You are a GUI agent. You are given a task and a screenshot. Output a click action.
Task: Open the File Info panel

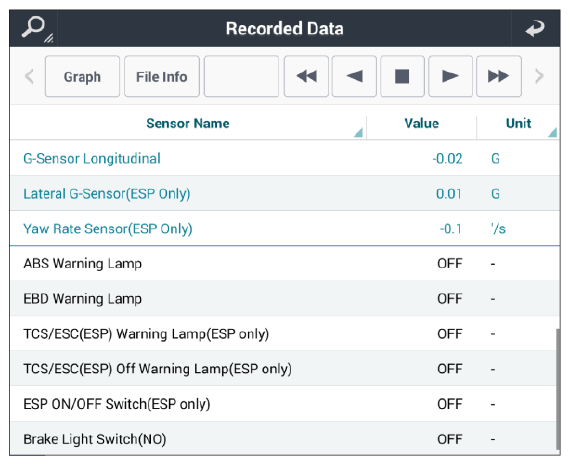(x=162, y=76)
